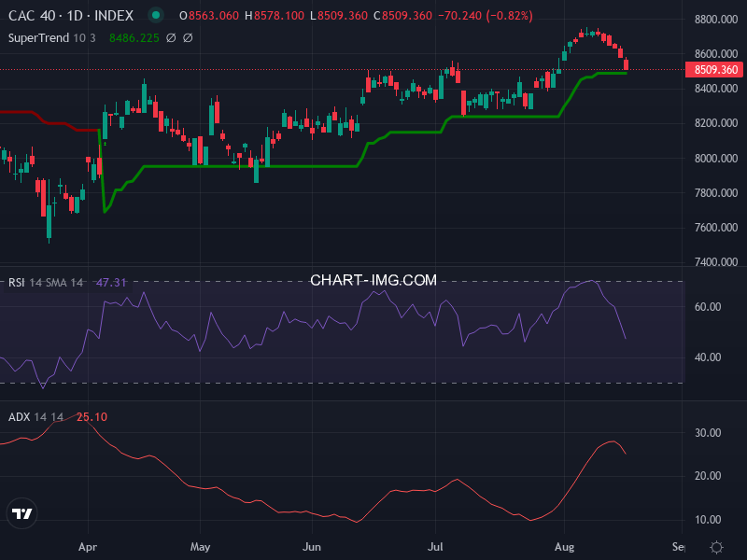
Task: Select the SuperTrend 10 3 indicator label
Action: coord(52,38)
